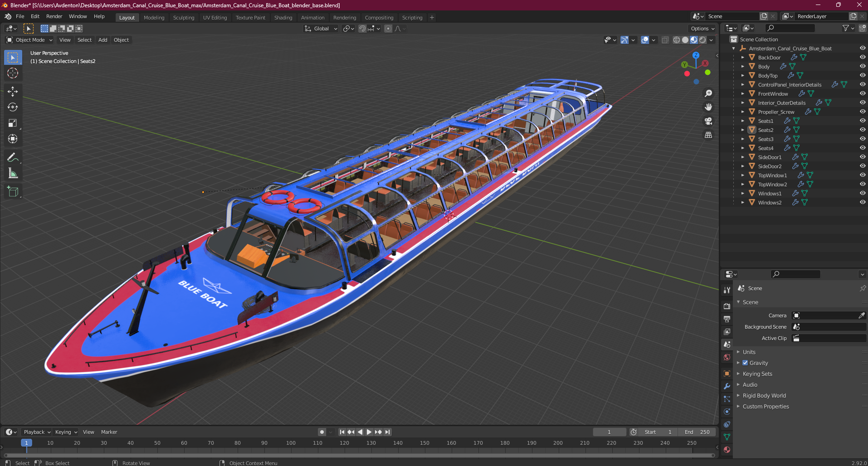Select the Add Cube tool
Screen dimensions: 868x466
click(x=13, y=192)
